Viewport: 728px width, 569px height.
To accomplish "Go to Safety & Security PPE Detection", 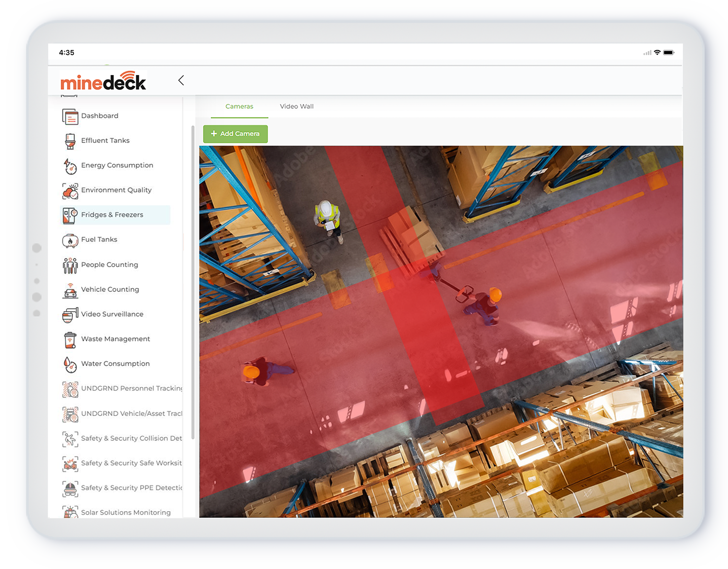I will pyautogui.click(x=131, y=488).
